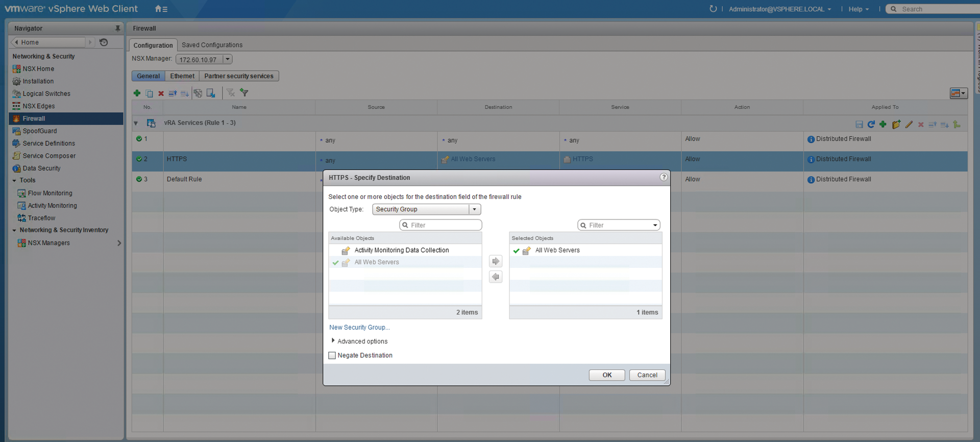Open the dialog help question mark icon
The width and height of the screenshot is (980, 442).
[x=664, y=177]
